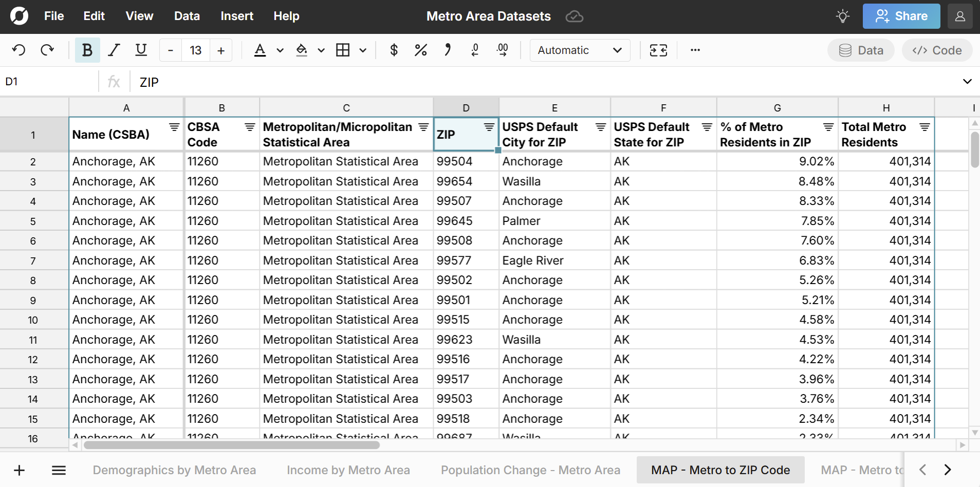
Task: Expand the fill color dropdown arrow
Action: click(x=321, y=50)
